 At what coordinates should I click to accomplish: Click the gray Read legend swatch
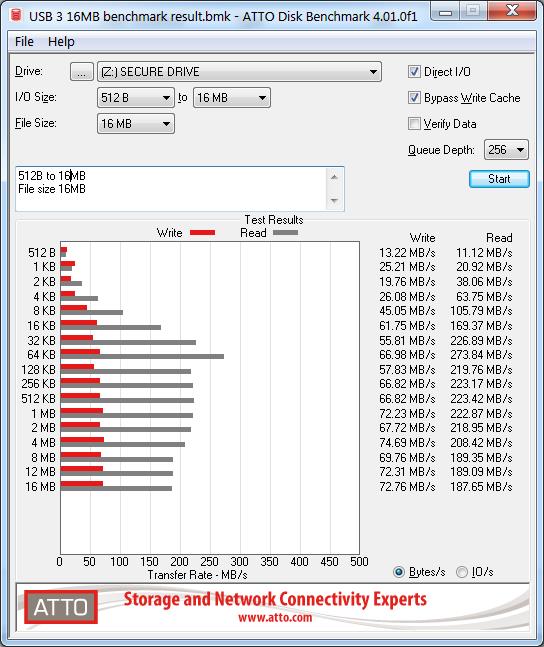coord(285,233)
